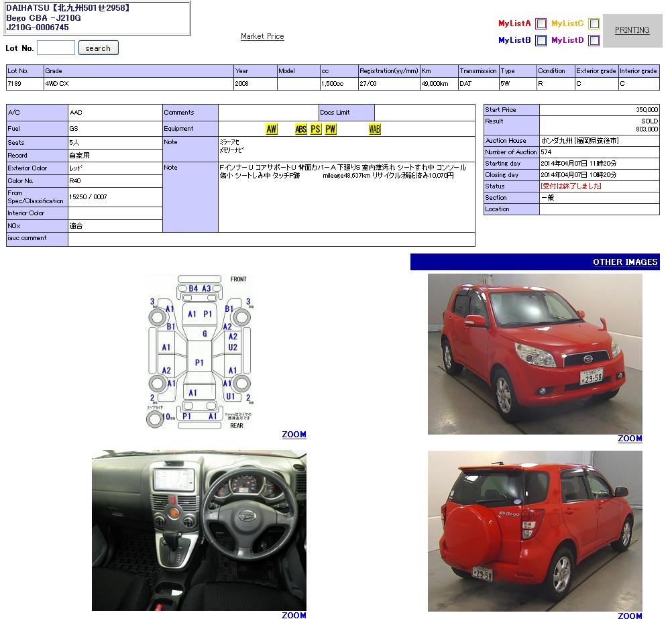Screen dimensions: 672x619
Task: Check the MyListD checkbox
Action: pos(594,41)
